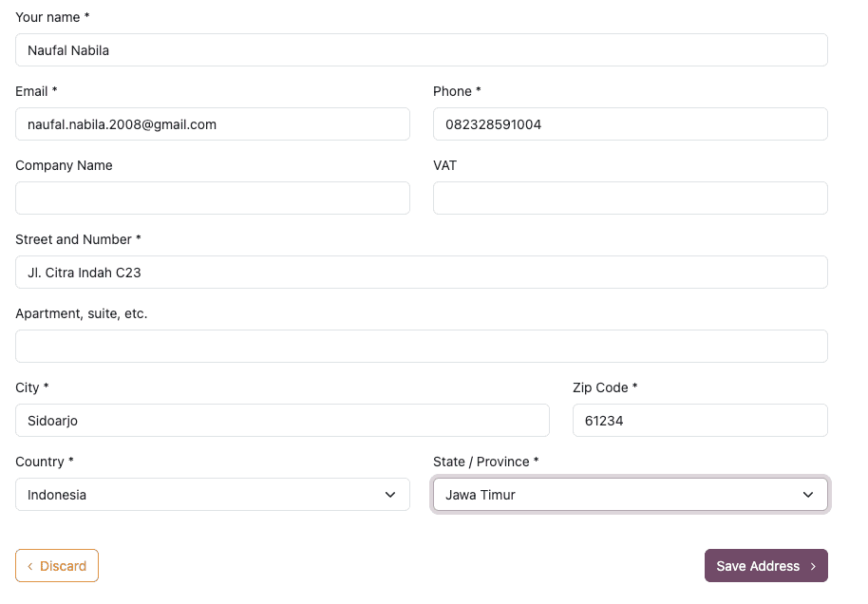Click the left arrow icon on Discard
868x604 pixels.
click(29, 566)
